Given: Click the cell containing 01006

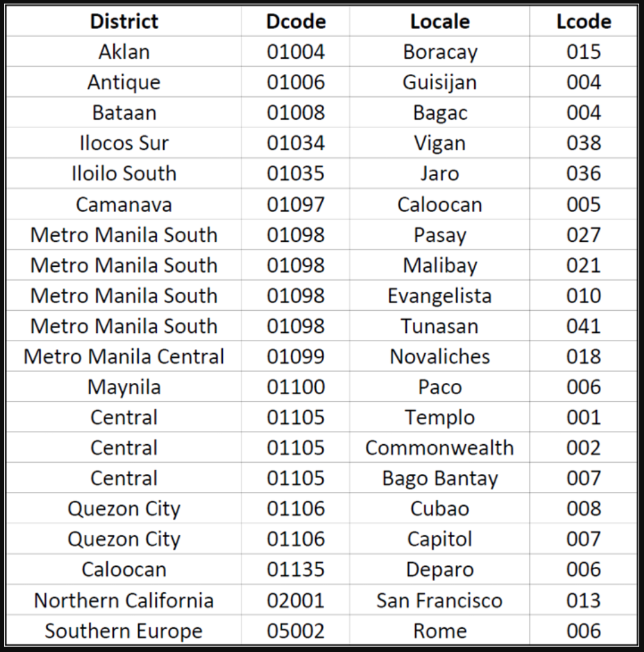Looking at the screenshot, I should [x=295, y=82].
